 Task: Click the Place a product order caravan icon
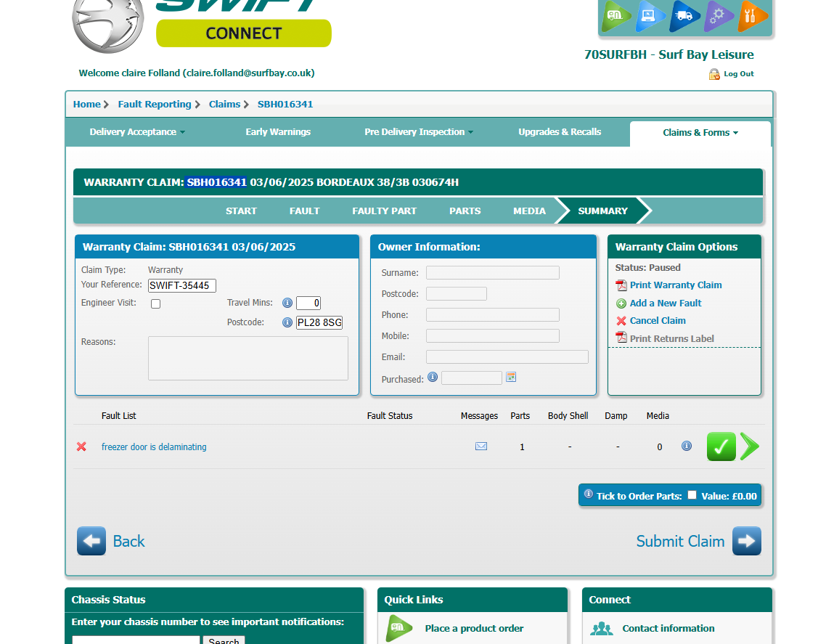(x=398, y=628)
